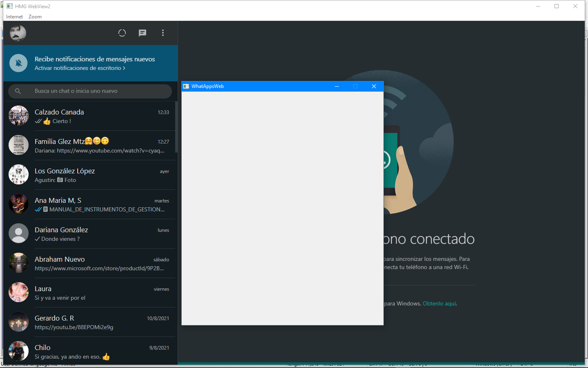Open the Status icon in header
The width and height of the screenshot is (588, 368).
point(122,33)
